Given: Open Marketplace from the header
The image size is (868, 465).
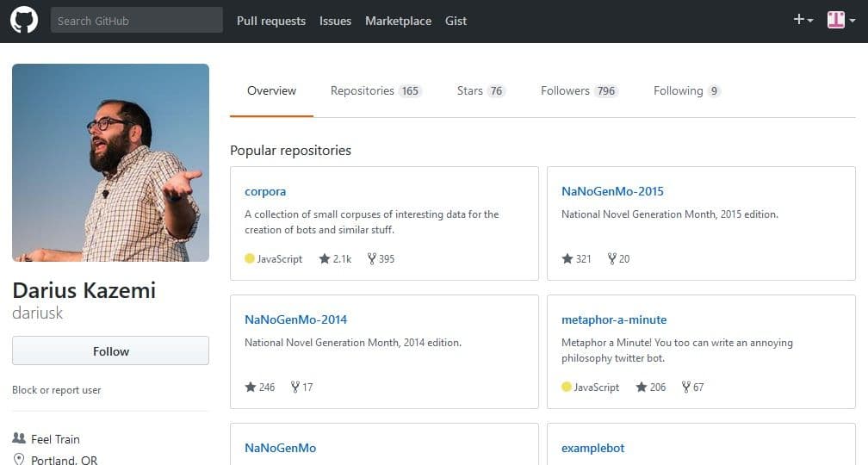Looking at the screenshot, I should coord(398,21).
